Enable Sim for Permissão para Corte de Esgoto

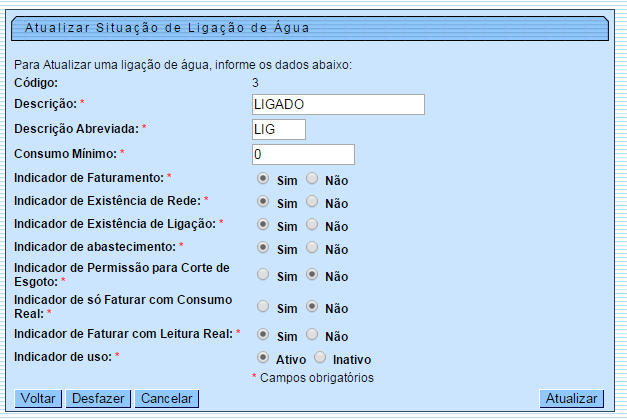[263, 274]
